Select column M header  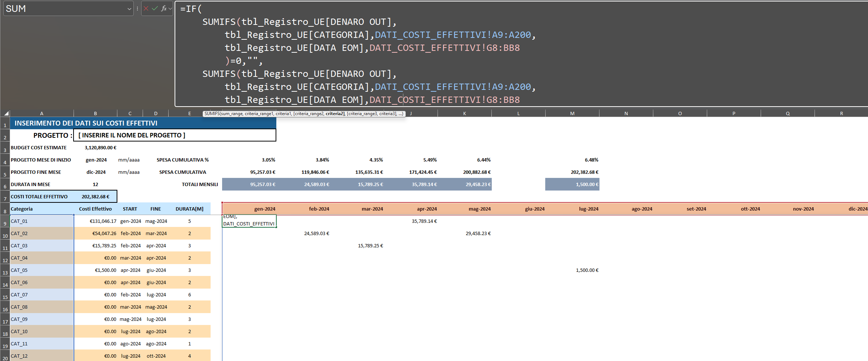click(572, 114)
